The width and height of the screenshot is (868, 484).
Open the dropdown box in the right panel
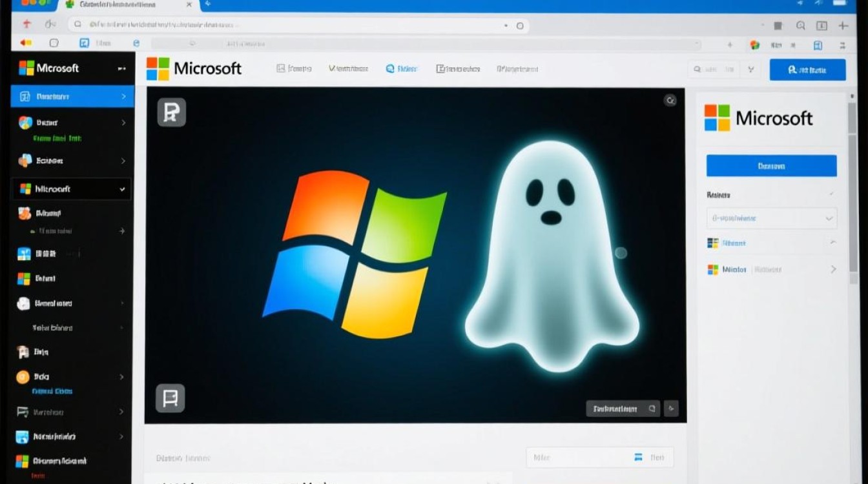tap(771, 218)
